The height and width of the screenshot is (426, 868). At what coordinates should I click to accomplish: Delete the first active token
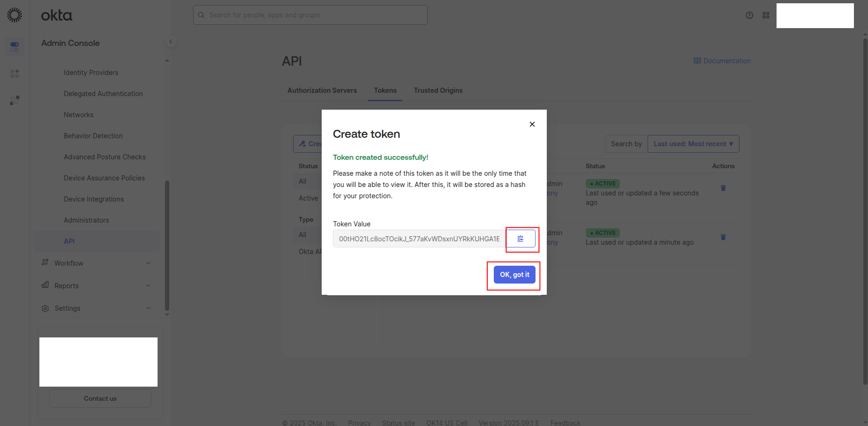click(723, 188)
